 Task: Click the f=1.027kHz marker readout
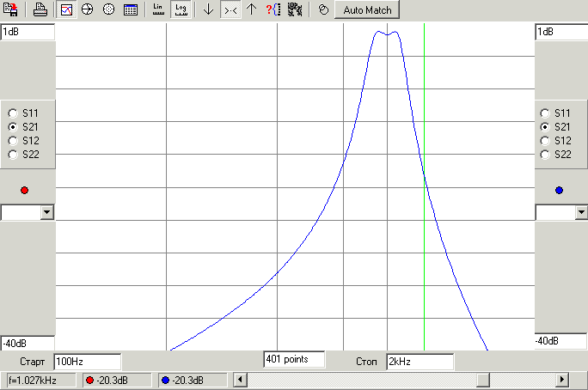pos(41,381)
